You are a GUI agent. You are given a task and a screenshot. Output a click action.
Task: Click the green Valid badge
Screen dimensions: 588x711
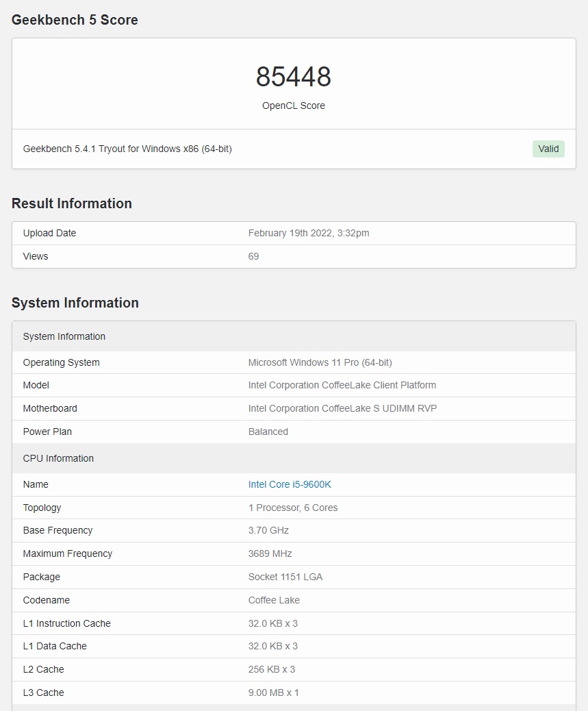[548, 149]
